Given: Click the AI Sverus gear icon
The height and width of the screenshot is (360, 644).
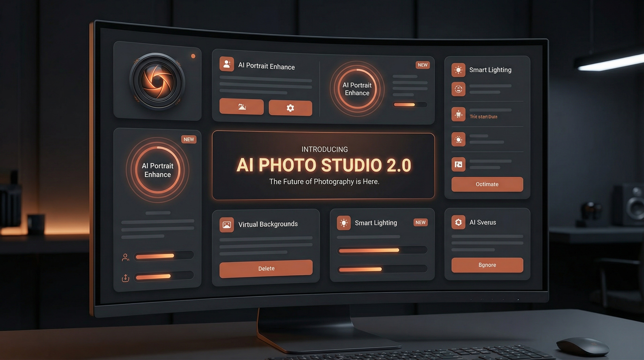Looking at the screenshot, I should [459, 222].
